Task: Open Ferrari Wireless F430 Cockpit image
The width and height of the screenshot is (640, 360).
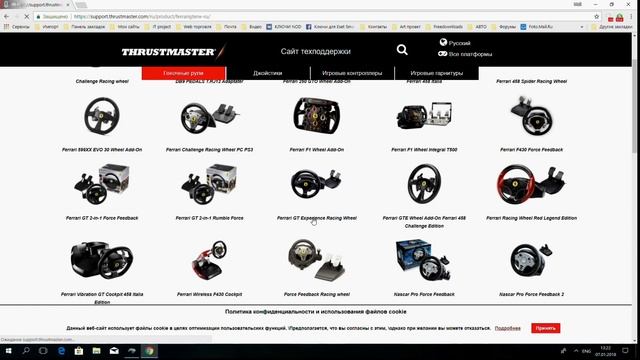Action: (x=209, y=260)
